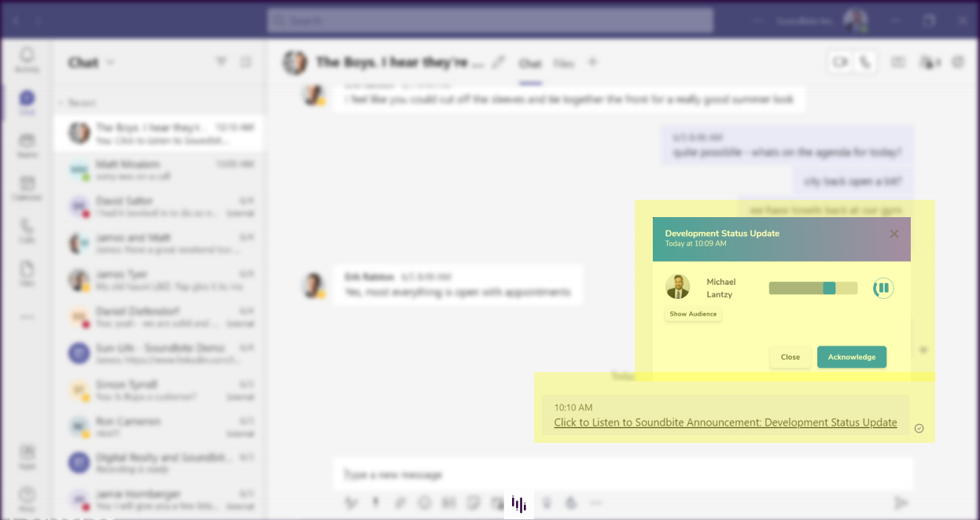
Task: Open the sticker picker
Action: coord(473,503)
